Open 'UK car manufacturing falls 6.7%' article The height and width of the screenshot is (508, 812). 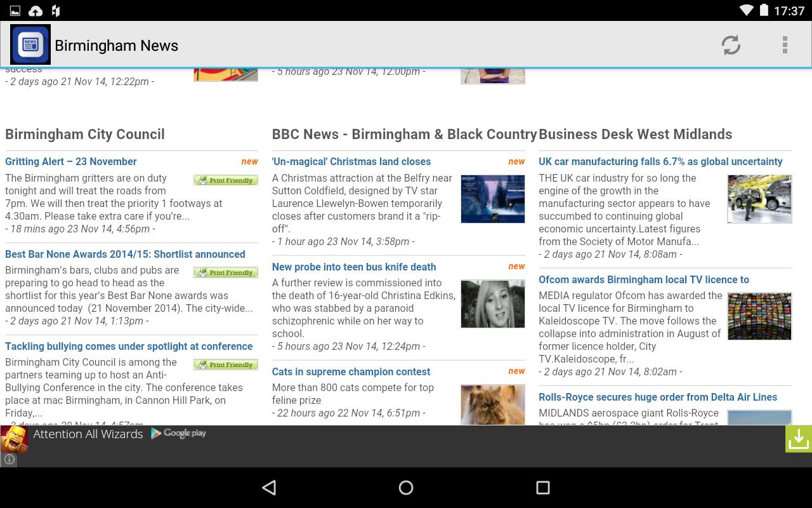click(660, 161)
